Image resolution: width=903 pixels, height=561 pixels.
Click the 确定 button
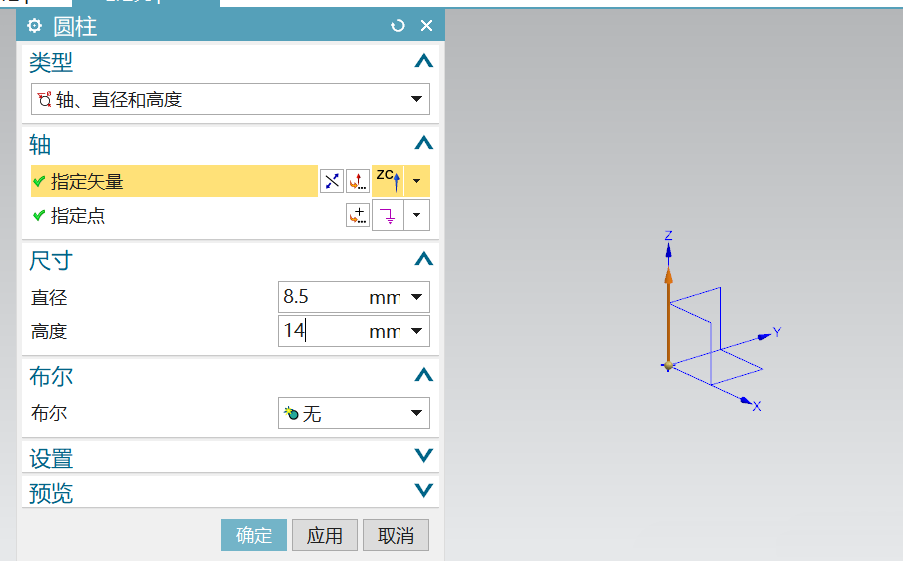coord(254,535)
